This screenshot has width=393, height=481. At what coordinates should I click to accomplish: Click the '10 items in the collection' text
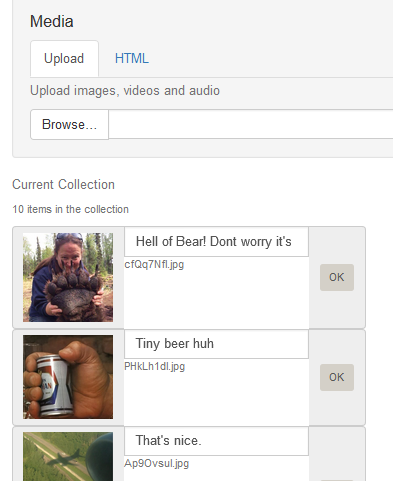70,209
